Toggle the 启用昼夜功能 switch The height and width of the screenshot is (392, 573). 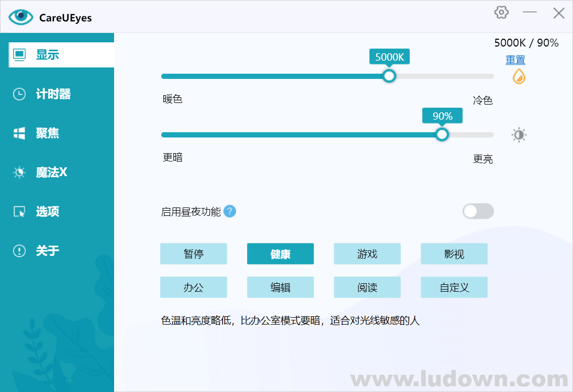478,211
